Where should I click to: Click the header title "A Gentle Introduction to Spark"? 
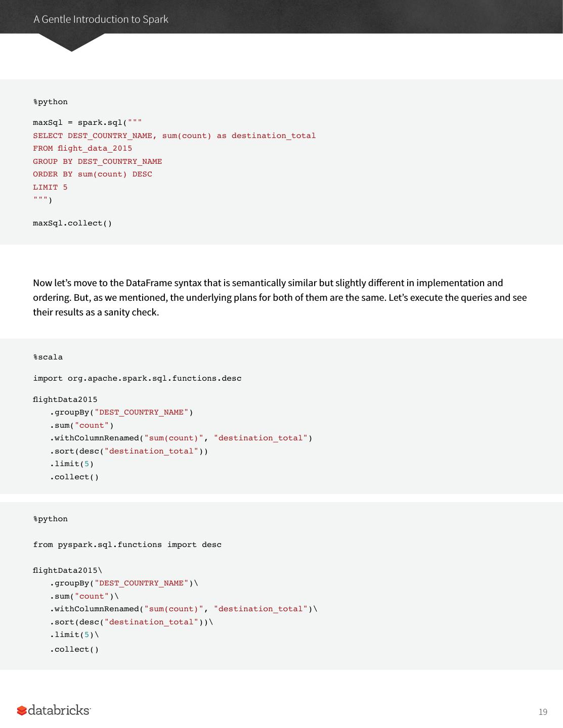click(x=101, y=19)
